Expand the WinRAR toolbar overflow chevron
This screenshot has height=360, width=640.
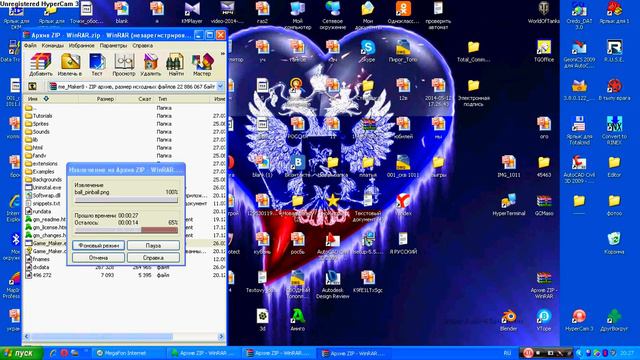tap(223, 53)
